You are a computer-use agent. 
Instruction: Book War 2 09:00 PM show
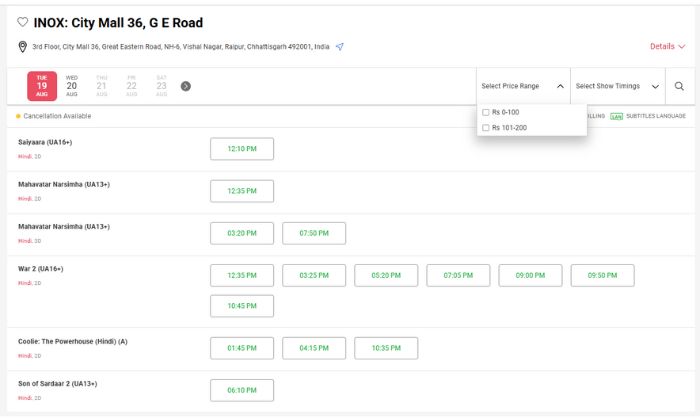tap(530, 275)
